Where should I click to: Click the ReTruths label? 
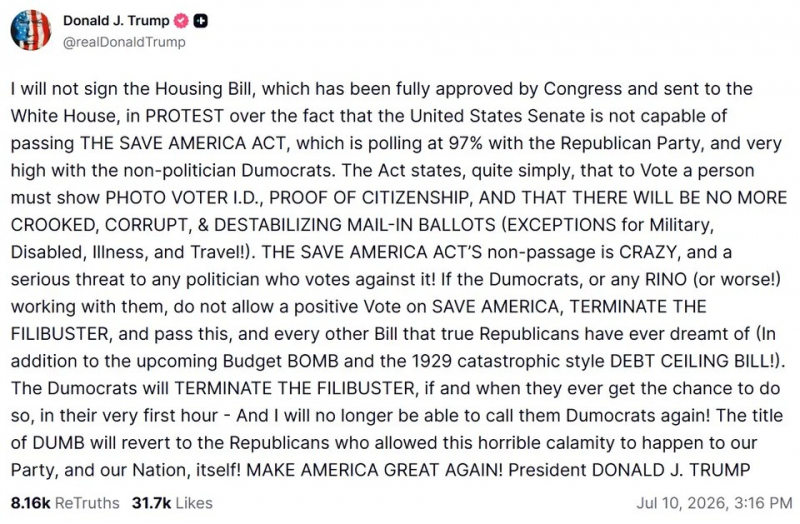87,503
